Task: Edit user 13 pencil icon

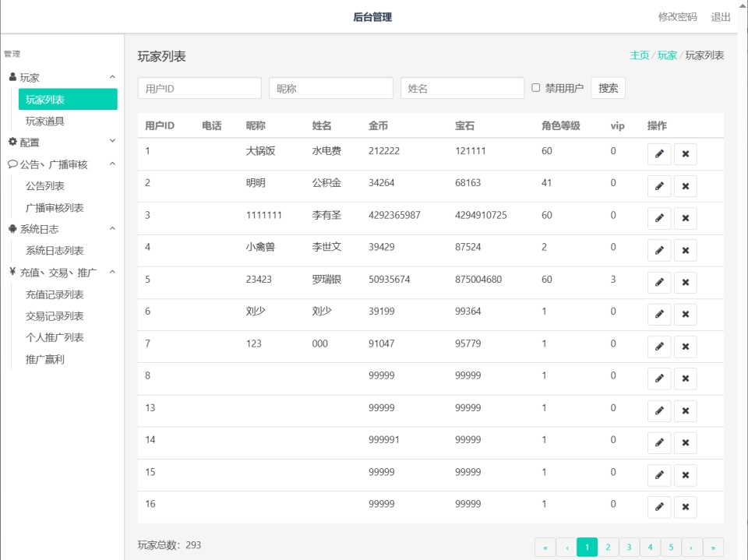Action: click(x=659, y=410)
